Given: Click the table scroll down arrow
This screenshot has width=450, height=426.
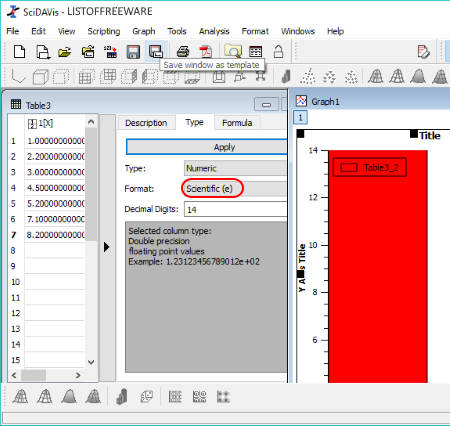Looking at the screenshot, I should pos(91,362).
